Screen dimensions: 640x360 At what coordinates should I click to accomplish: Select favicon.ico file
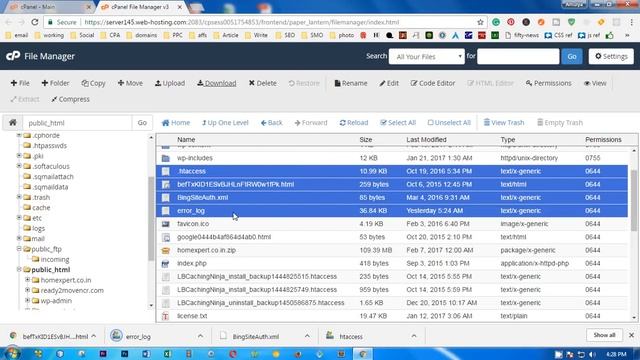193,224
